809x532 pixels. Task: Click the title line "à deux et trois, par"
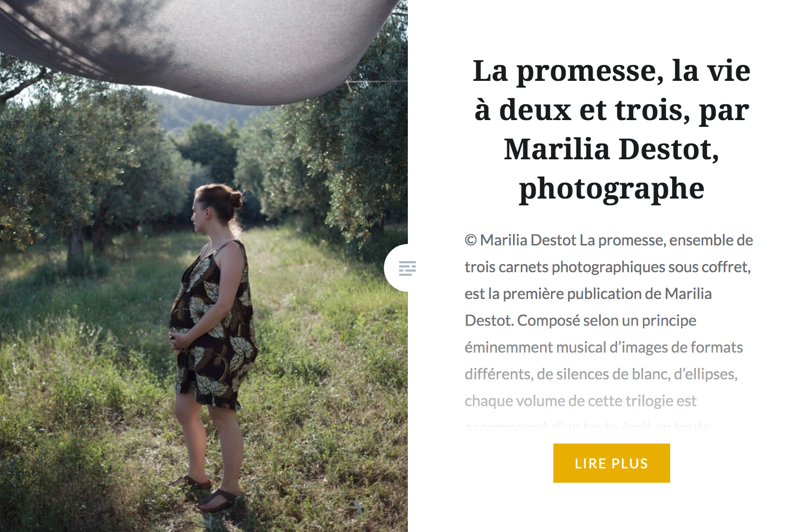point(611,111)
